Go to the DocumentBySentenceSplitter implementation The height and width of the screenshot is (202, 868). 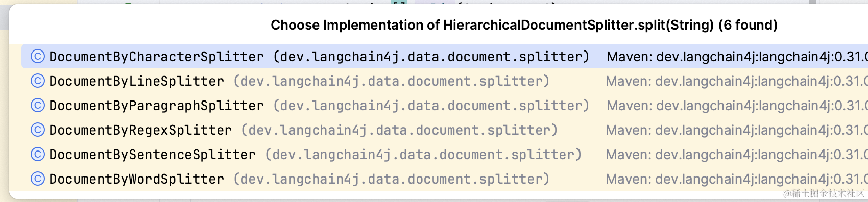(153, 154)
